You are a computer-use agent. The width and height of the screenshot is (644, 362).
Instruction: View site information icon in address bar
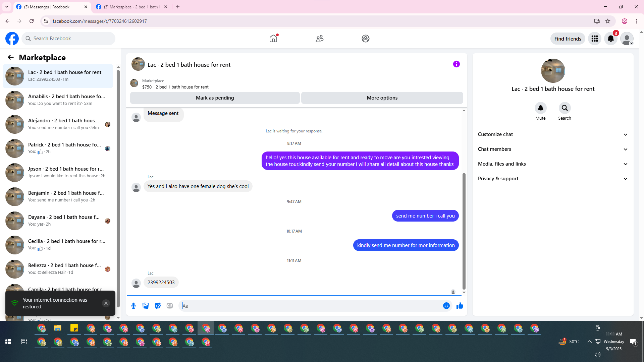point(46,21)
